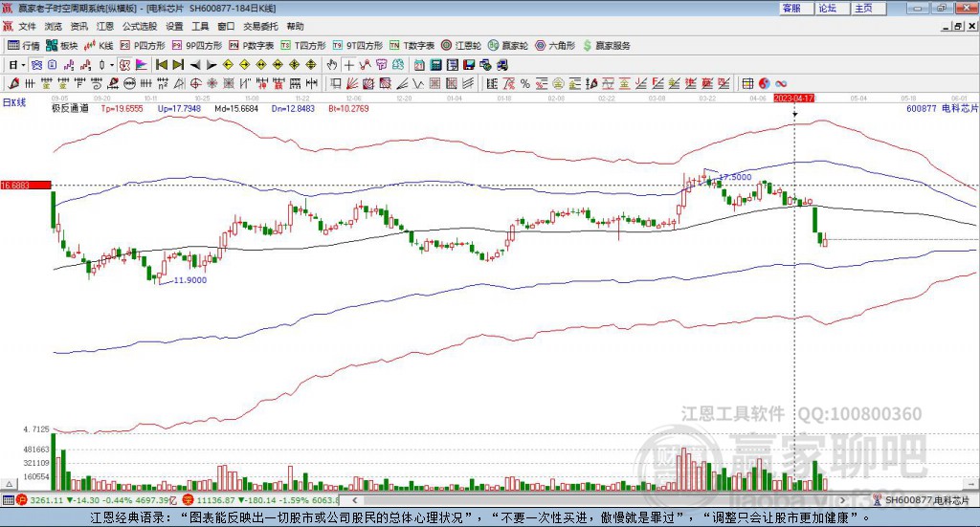
Task: Click the date label 2023-04-17
Action: [x=793, y=98]
